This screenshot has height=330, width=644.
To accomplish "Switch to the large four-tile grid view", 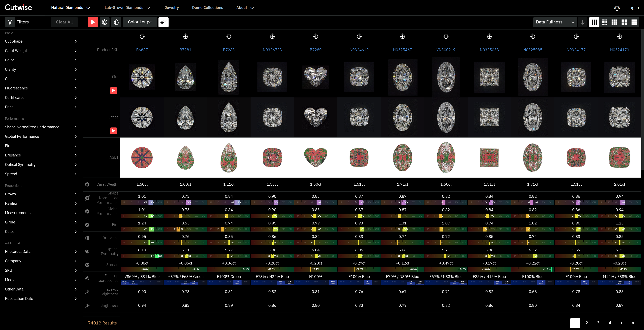I will pyautogui.click(x=624, y=22).
